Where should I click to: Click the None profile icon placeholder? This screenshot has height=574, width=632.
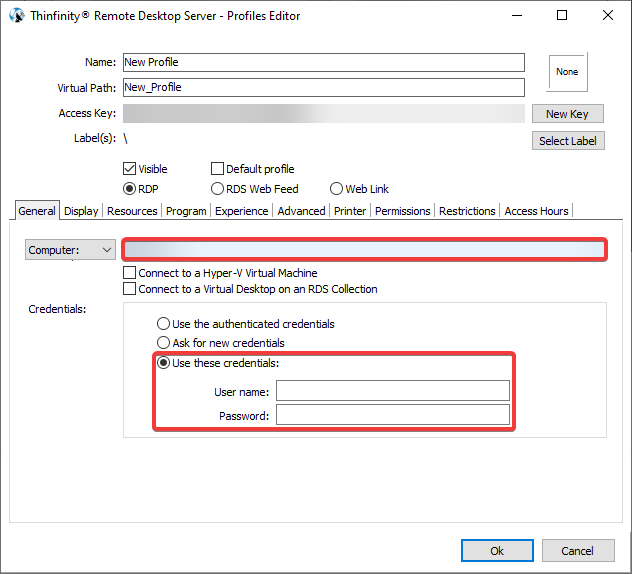567,72
